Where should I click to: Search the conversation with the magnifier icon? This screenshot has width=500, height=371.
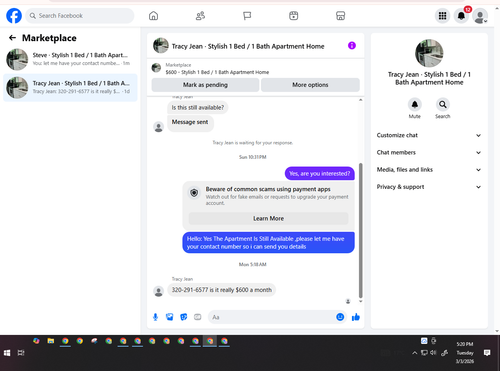(x=443, y=105)
